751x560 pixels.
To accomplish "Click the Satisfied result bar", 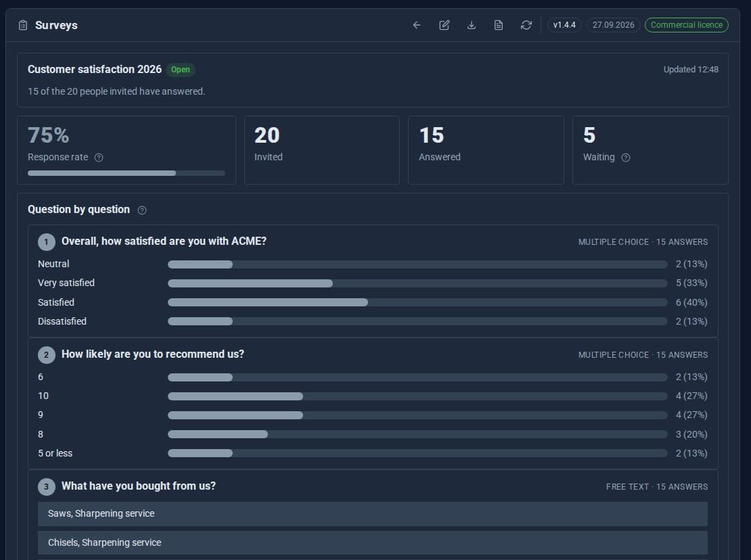I will pos(417,302).
